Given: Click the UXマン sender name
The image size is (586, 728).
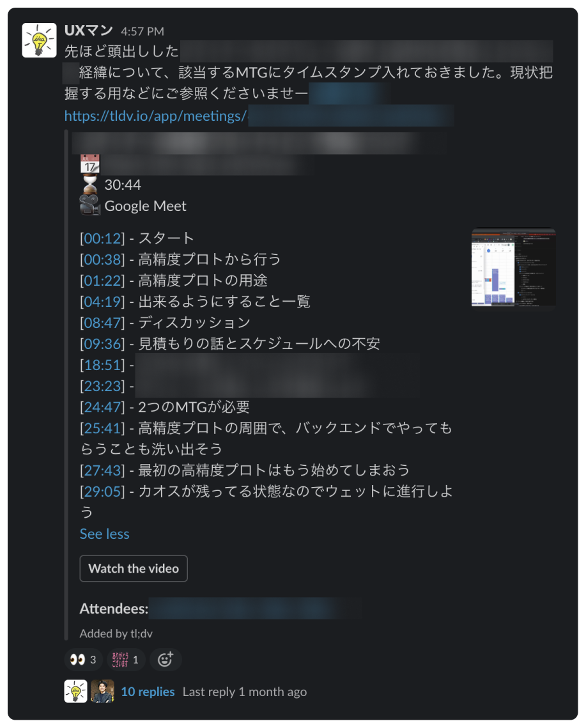Looking at the screenshot, I should [89, 31].
